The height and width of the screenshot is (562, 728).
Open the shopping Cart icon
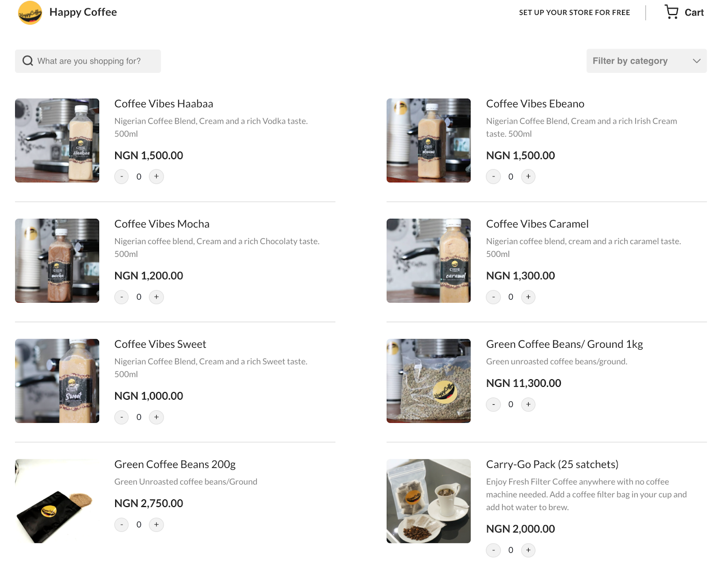[671, 12]
